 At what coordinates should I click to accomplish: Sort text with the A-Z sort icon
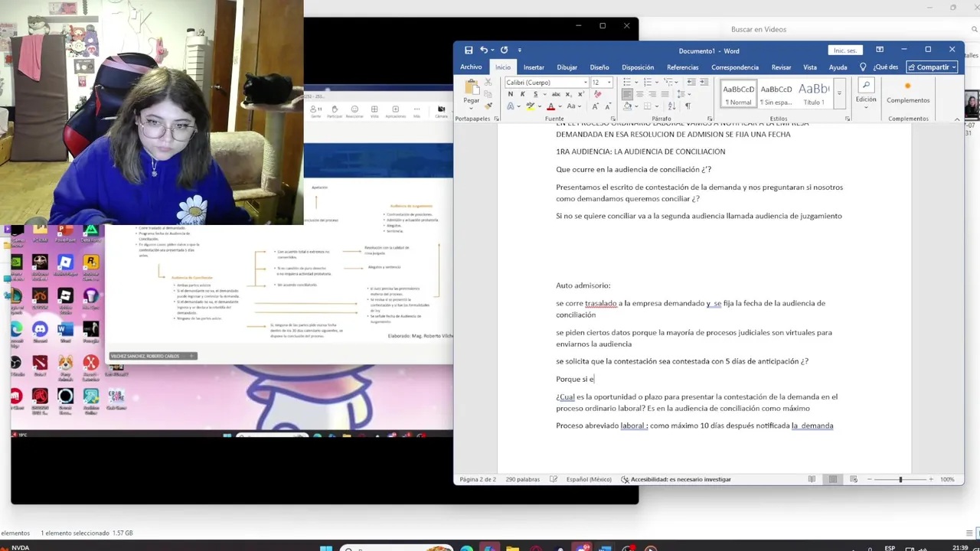coord(672,106)
